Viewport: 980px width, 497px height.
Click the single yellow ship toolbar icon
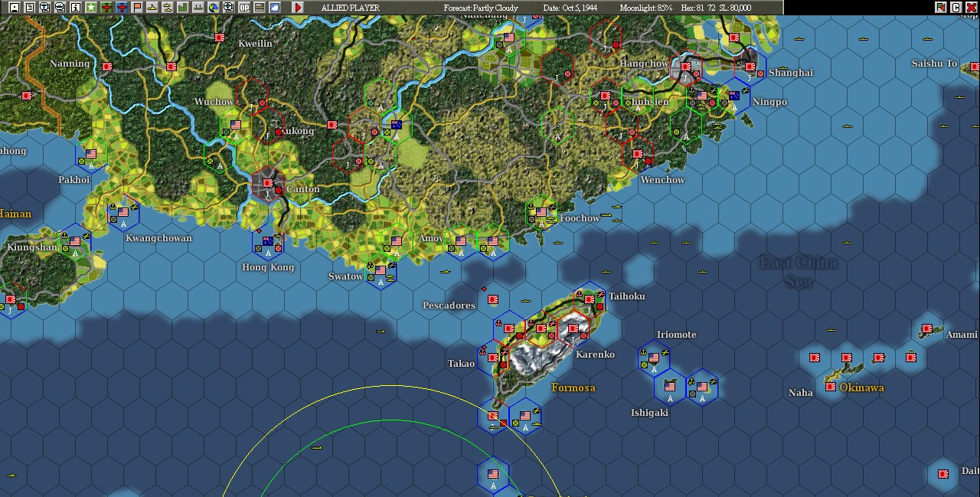coord(152,8)
